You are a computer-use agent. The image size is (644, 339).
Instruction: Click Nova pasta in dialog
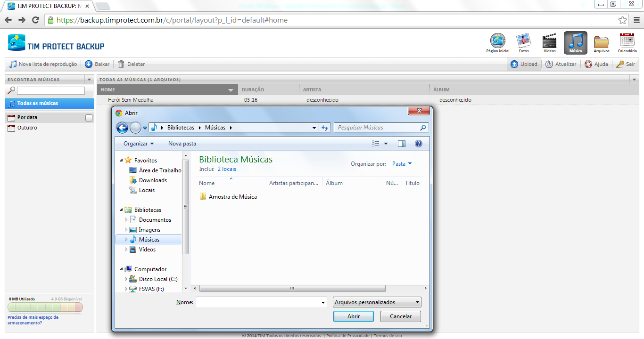(x=182, y=144)
